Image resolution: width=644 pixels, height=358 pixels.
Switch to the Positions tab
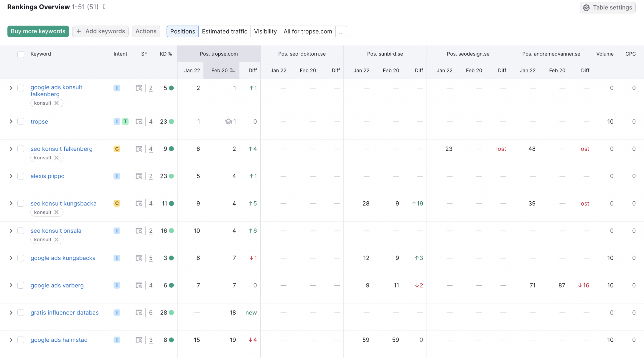tap(183, 31)
